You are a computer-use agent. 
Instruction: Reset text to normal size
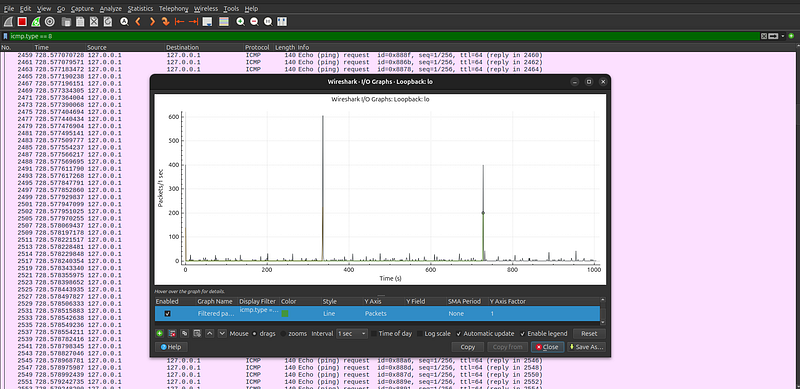pos(268,21)
